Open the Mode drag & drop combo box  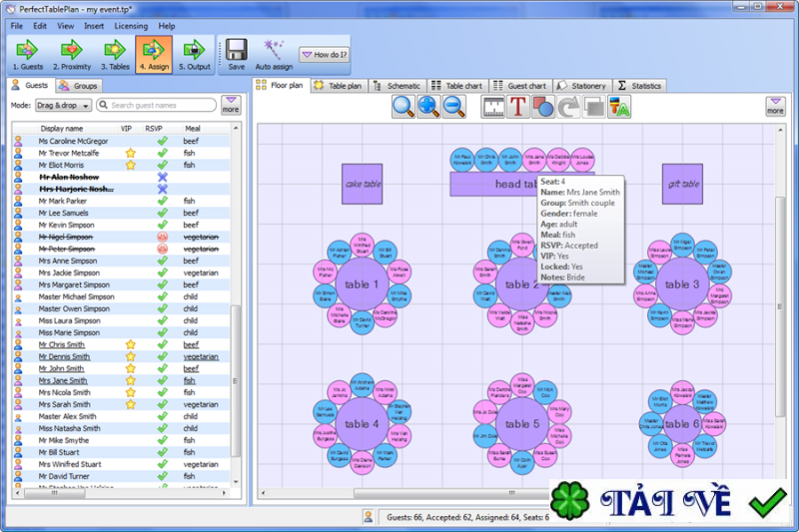[63, 106]
